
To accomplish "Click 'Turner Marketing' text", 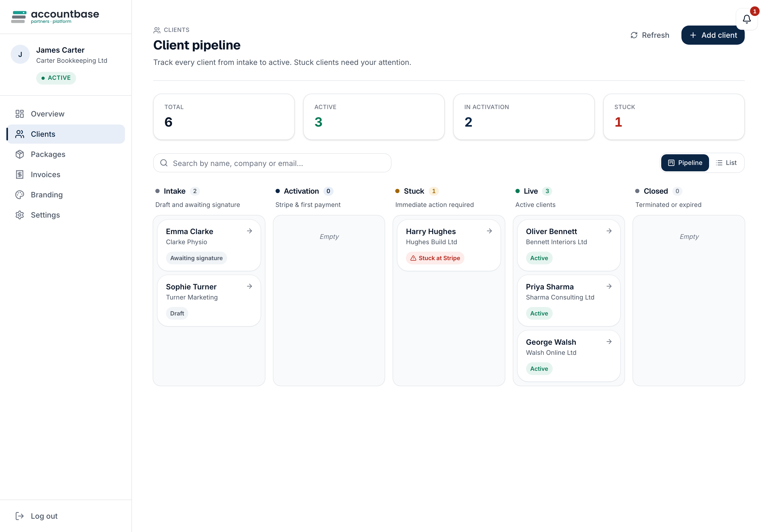I will (192, 297).
